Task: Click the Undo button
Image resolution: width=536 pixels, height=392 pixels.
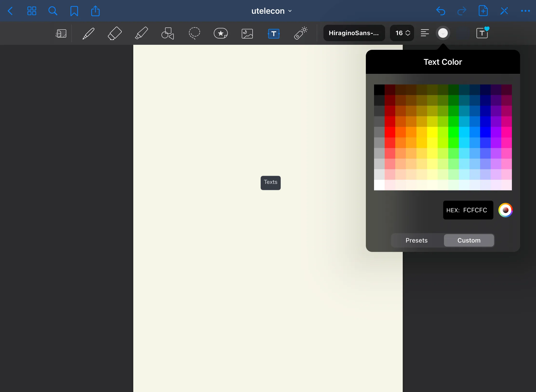Action: coord(441,11)
